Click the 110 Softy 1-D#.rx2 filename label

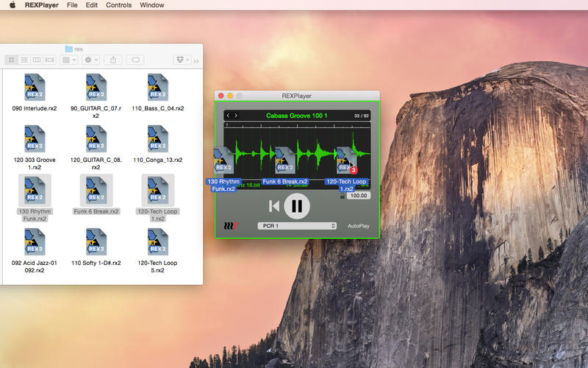pos(96,263)
